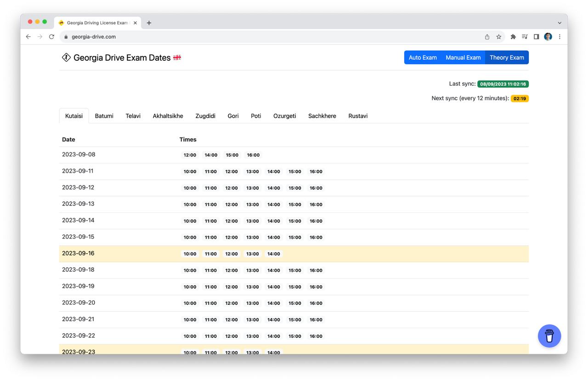
Task: Switch exams to Manual Exam
Action: pyautogui.click(x=463, y=57)
